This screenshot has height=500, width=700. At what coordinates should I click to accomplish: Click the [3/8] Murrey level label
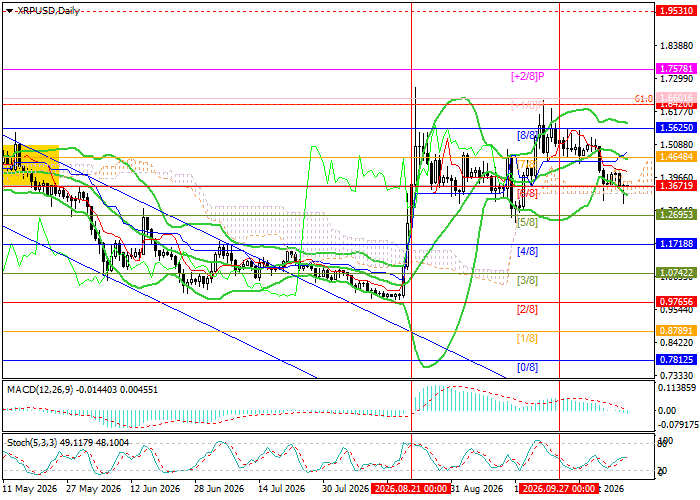click(527, 280)
